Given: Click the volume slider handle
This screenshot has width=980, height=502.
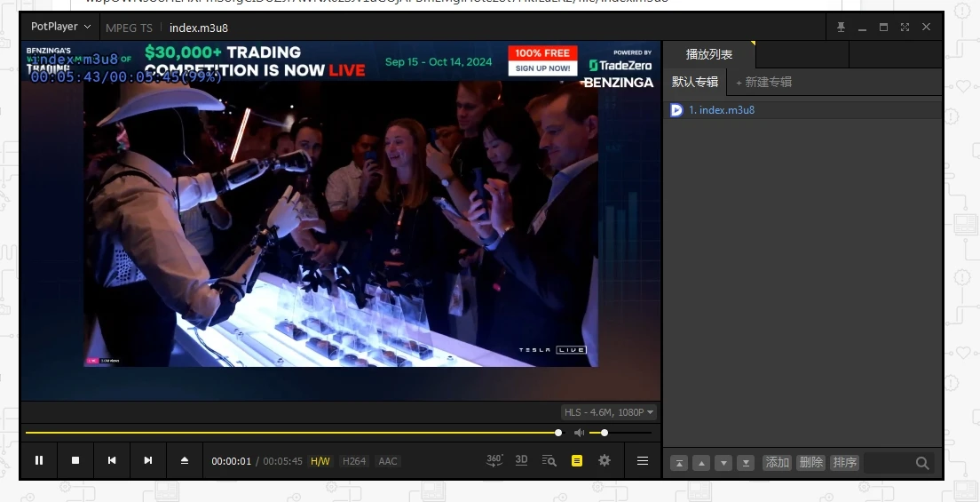Looking at the screenshot, I should tap(605, 433).
